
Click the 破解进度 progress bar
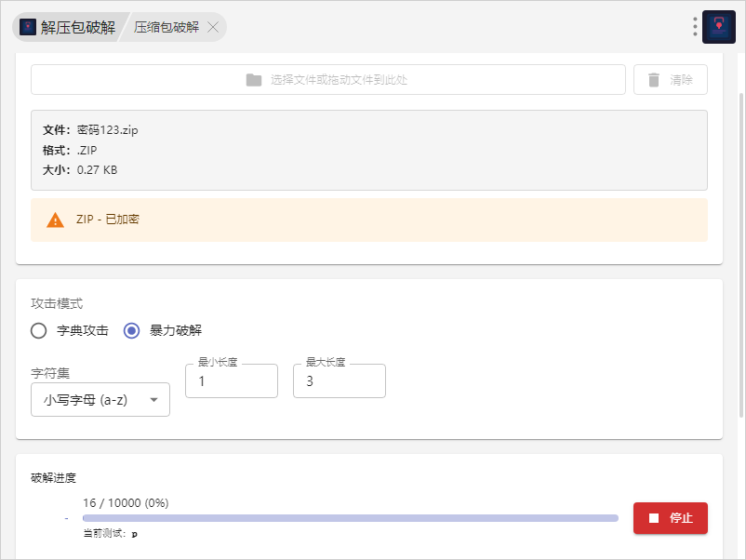[x=350, y=518]
